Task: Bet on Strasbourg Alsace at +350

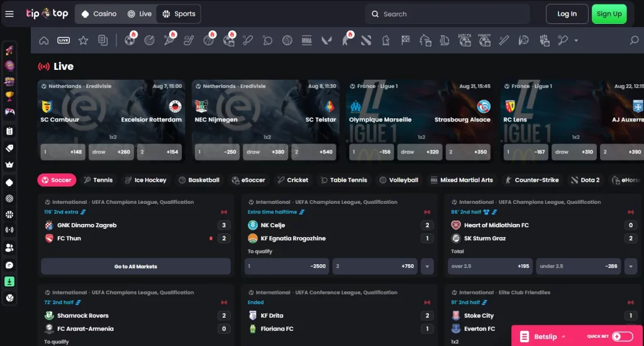Action: point(468,152)
